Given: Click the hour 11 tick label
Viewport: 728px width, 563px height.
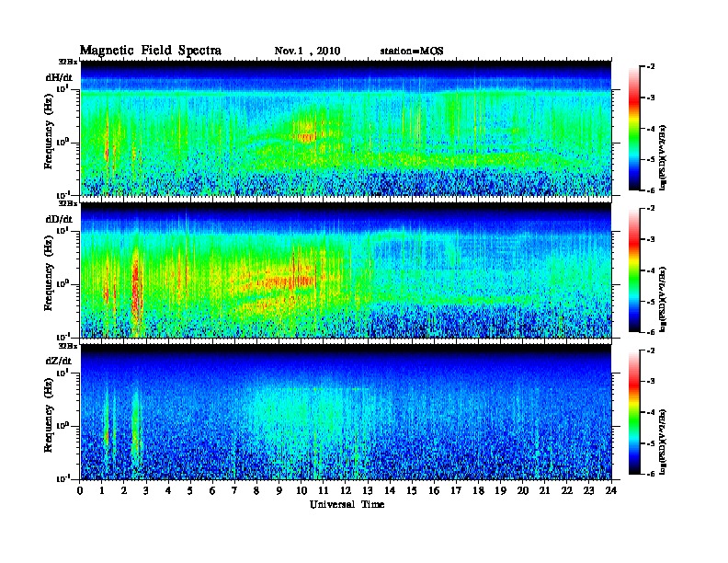Looking at the screenshot, I should click(324, 491).
